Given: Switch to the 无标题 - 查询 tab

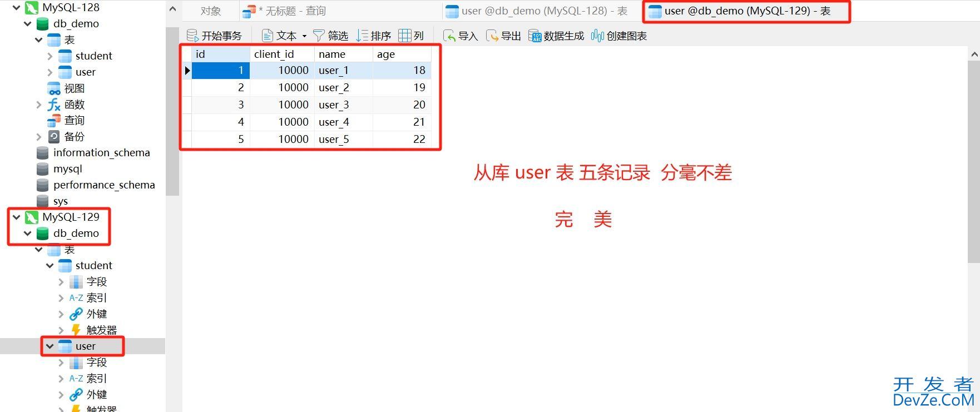Looking at the screenshot, I should (341, 11).
